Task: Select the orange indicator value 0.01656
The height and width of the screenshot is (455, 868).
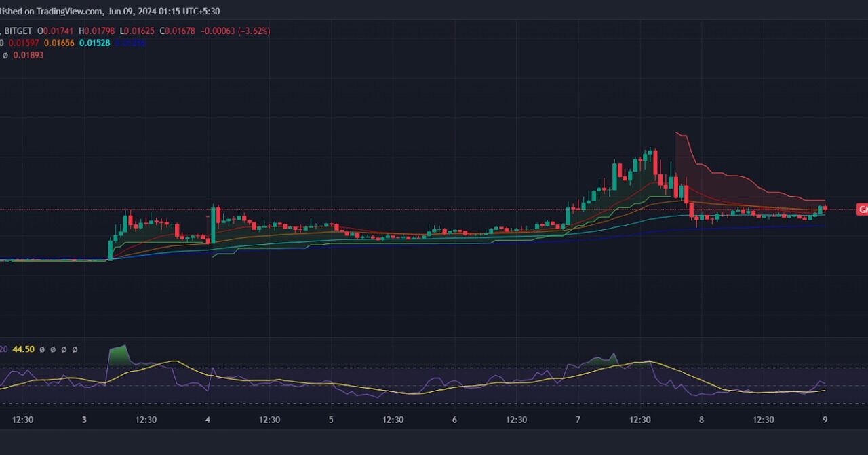Action: click(x=59, y=43)
